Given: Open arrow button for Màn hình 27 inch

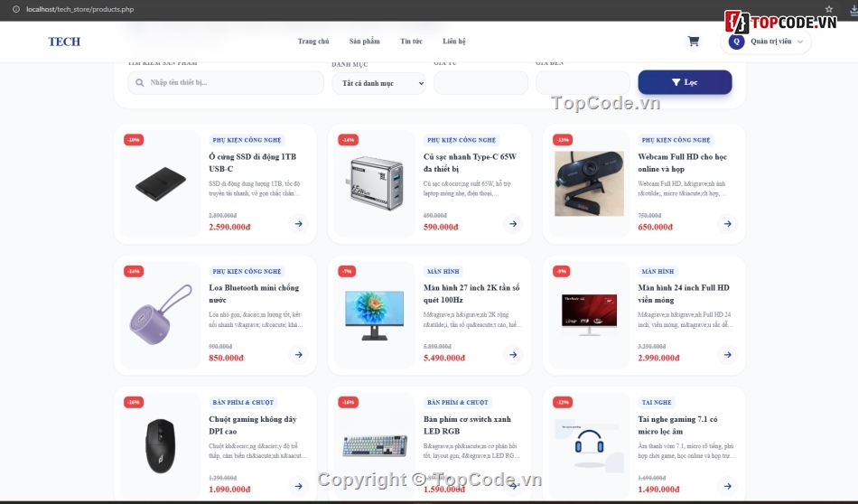Looking at the screenshot, I should [x=513, y=355].
